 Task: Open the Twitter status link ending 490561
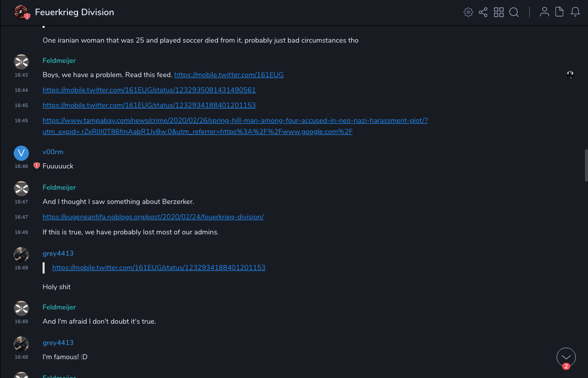[149, 90]
